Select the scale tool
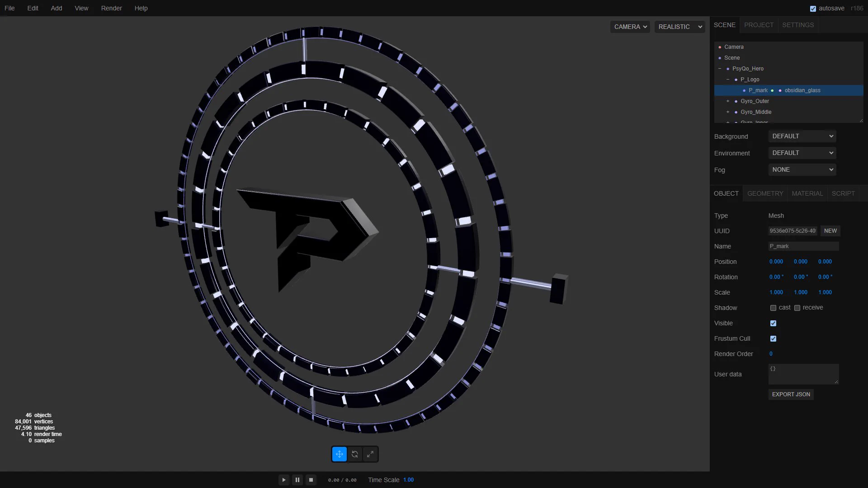The image size is (868, 488). (370, 454)
